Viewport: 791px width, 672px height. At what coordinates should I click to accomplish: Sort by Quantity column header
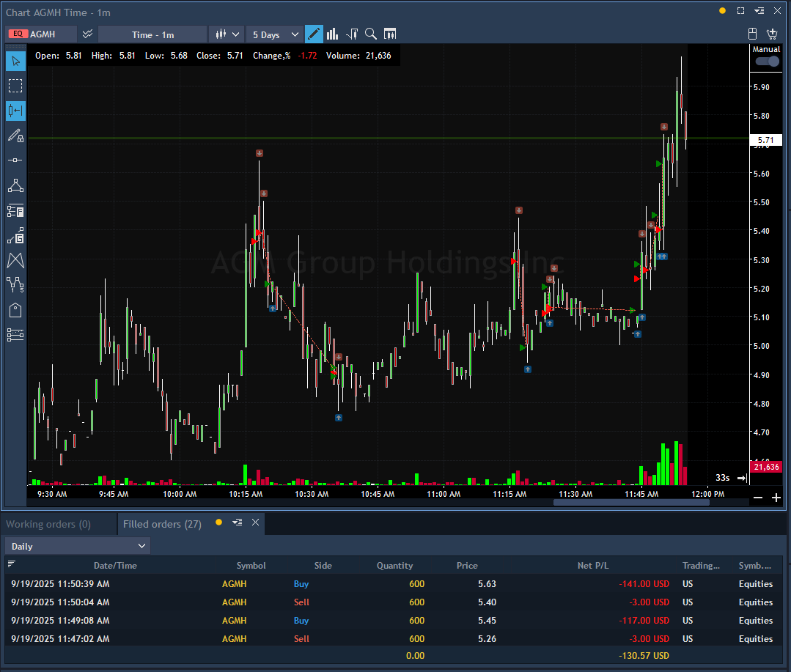point(394,566)
